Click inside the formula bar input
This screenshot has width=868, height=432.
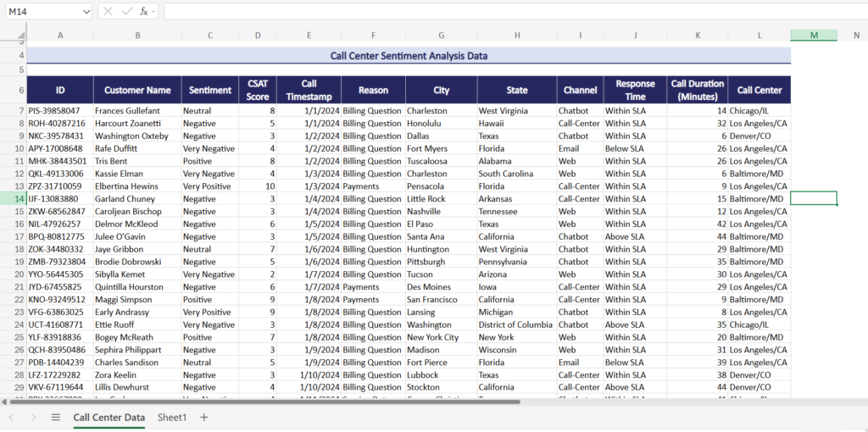coord(515,11)
